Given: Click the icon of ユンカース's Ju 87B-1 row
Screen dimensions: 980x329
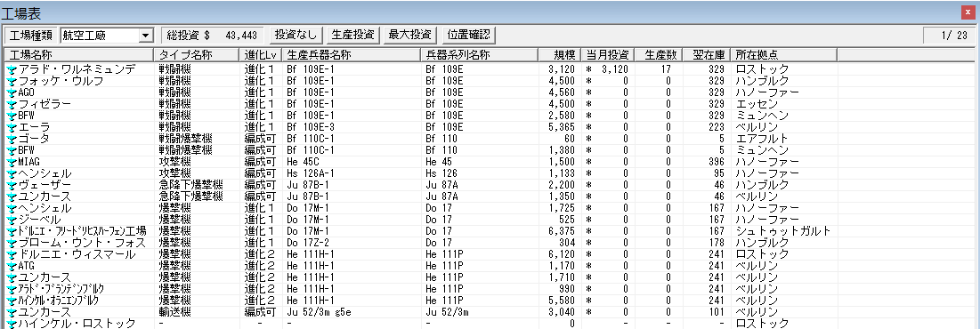Looking at the screenshot, I should 12,197.
